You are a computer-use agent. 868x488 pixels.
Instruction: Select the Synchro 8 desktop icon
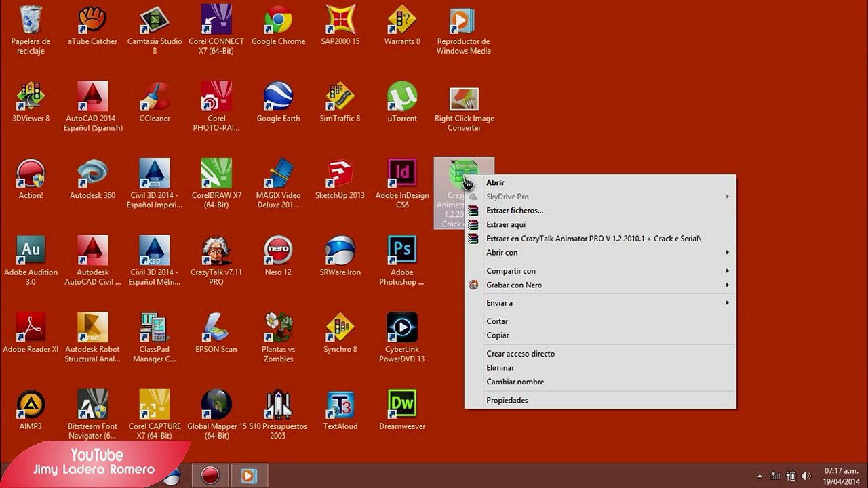click(x=340, y=333)
